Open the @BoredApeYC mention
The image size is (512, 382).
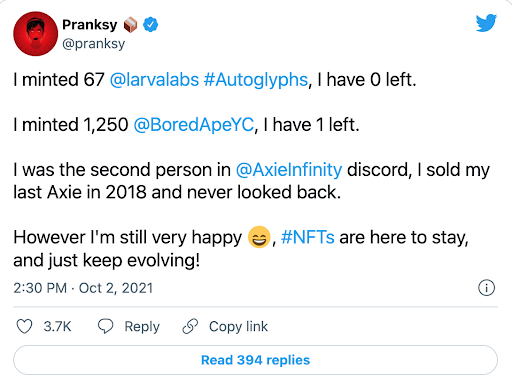tap(194, 125)
